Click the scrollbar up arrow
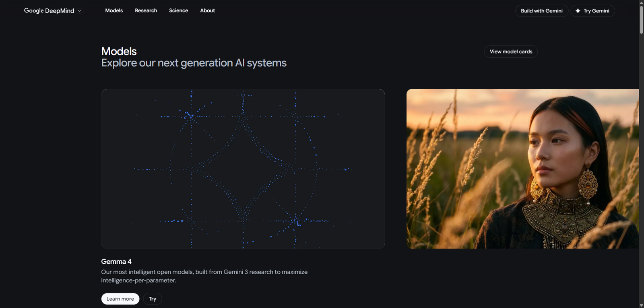The height and width of the screenshot is (308, 644). (641, 2)
